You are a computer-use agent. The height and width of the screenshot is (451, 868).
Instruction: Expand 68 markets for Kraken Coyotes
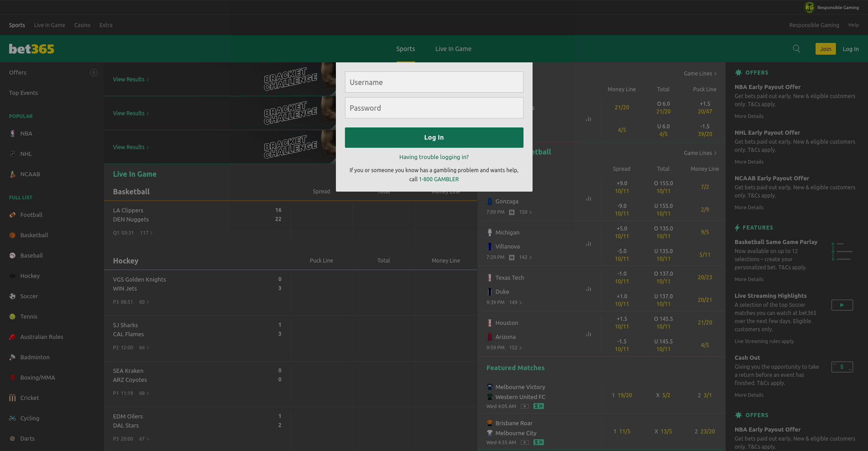pos(144,394)
